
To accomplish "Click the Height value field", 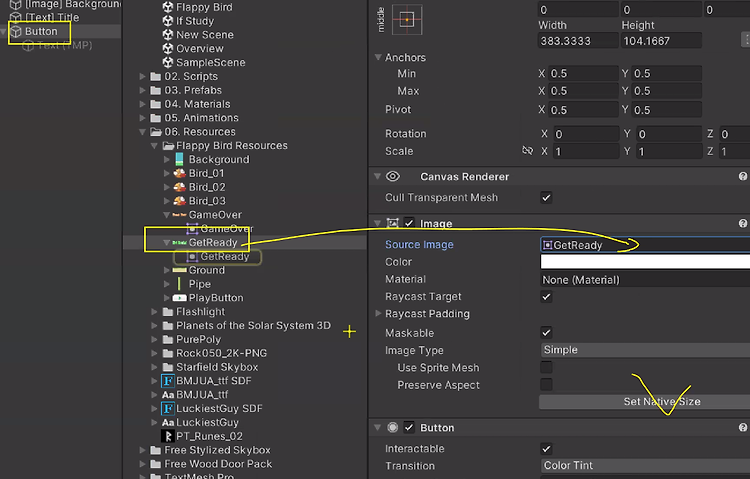I will click(662, 41).
